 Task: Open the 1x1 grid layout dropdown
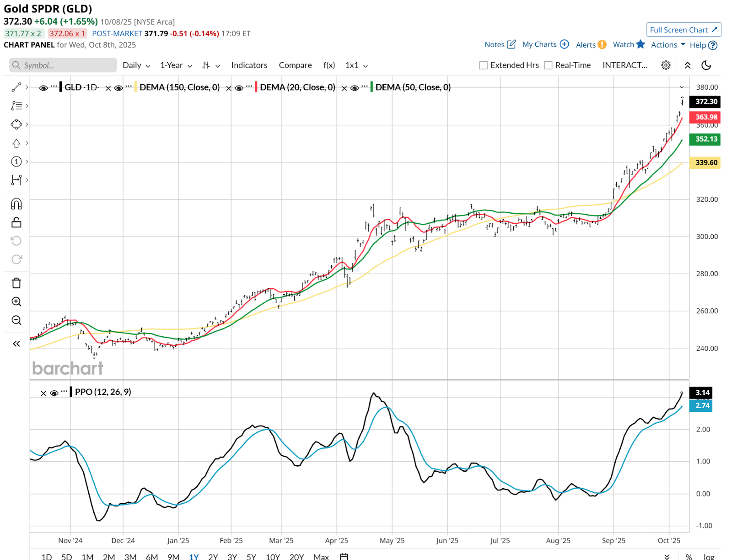tap(356, 65)
